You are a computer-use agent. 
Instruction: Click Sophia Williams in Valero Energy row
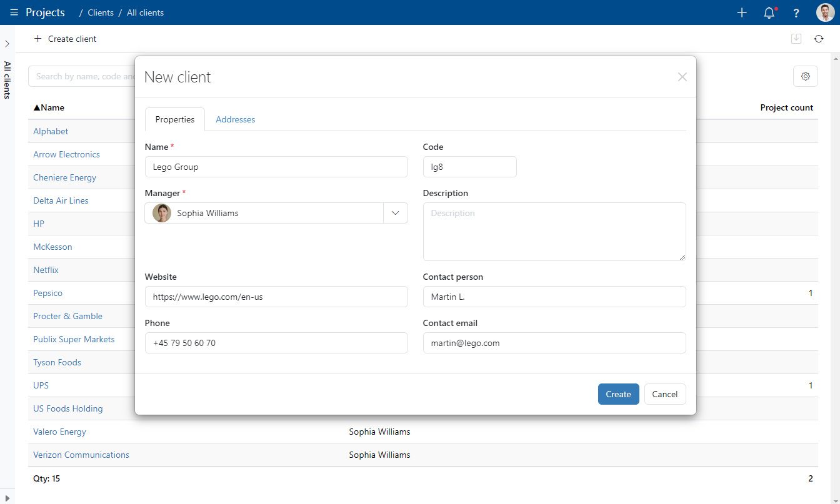click(x=379, y=432)
